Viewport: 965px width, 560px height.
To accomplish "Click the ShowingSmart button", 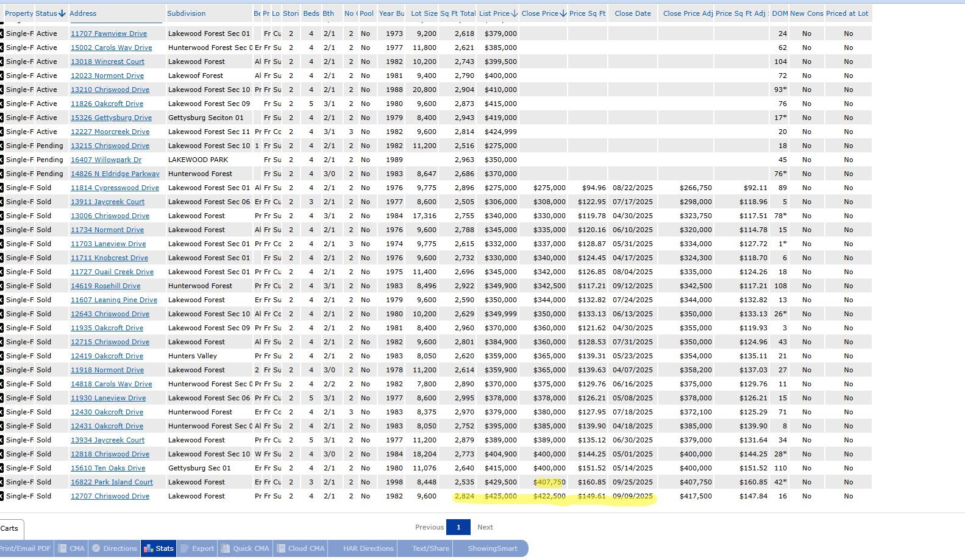I will coord(493,548).
